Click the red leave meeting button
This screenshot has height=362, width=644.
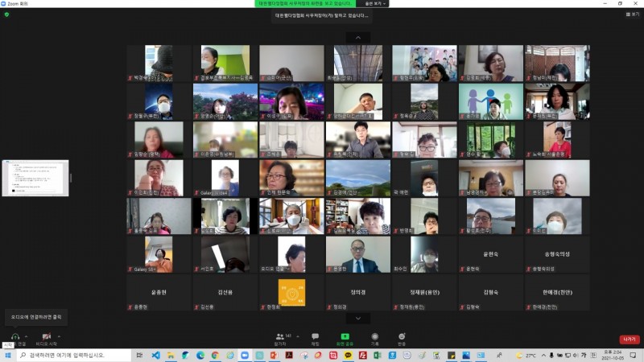629,339
